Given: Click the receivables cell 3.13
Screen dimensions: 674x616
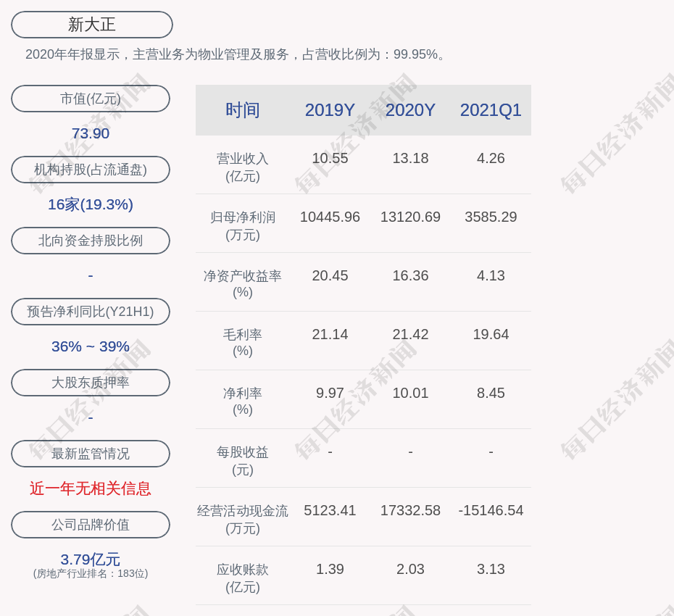Looking at the screenshot, I should tap(491, 569).
